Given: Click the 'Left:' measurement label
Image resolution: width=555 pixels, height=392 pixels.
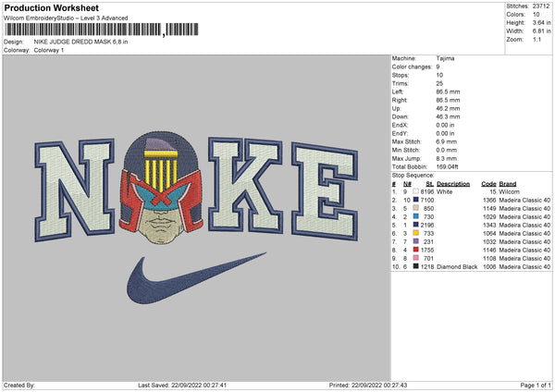Looking at the screenshot, I should 398,92.
